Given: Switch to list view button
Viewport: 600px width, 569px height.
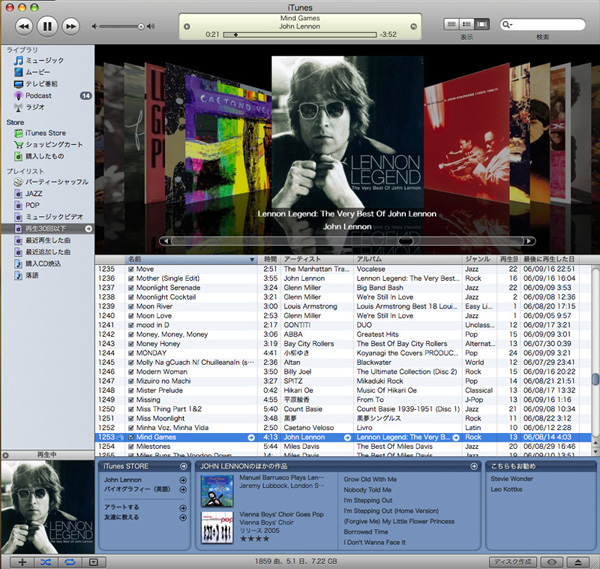Looking at the screenshot, I should pos(451,24).
